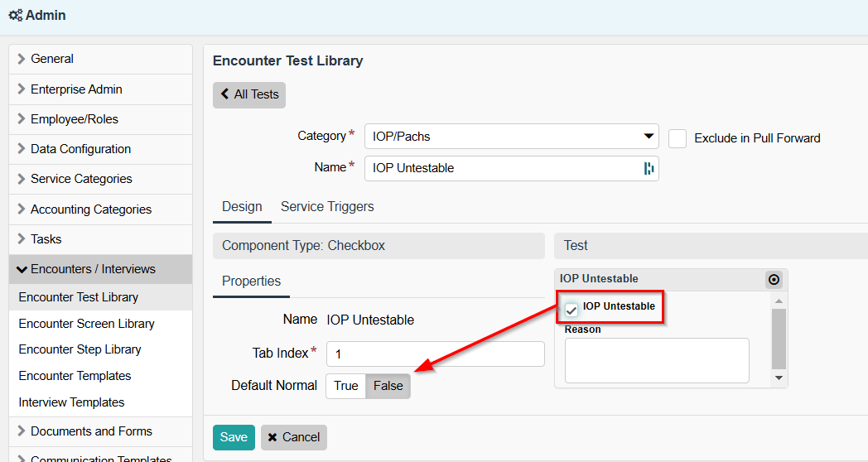Click the Admin gears icon
This screenshot has width=868, height=462.
[x=15, y=16]
